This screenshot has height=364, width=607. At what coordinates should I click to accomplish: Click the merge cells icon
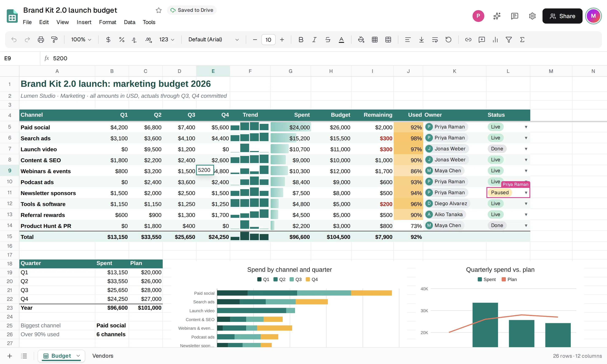(x=388, y=39)
